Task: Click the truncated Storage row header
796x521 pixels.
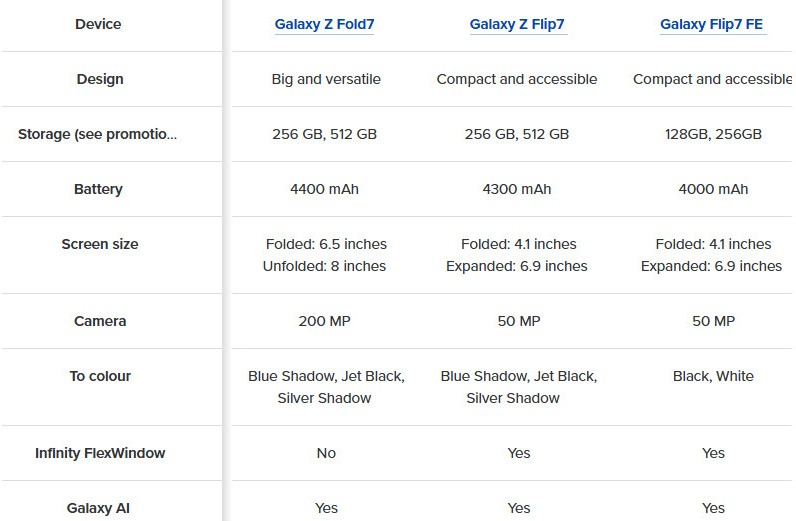Action: pos(97,134)
